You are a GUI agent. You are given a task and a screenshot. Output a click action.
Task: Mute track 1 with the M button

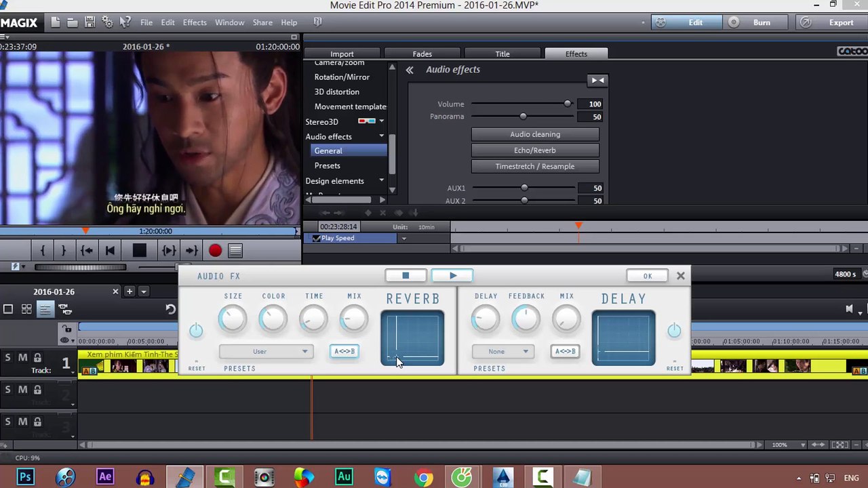(22, 358)
